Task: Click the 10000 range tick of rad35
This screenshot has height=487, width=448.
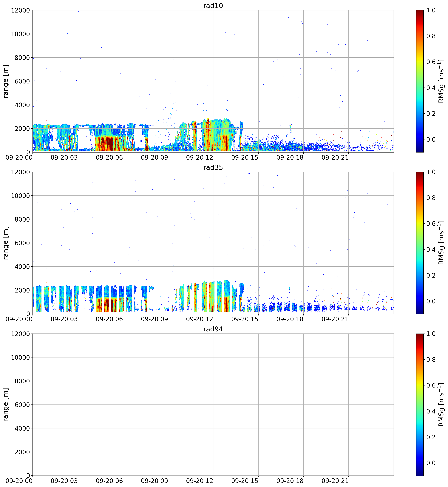Action: coord(20,196)
